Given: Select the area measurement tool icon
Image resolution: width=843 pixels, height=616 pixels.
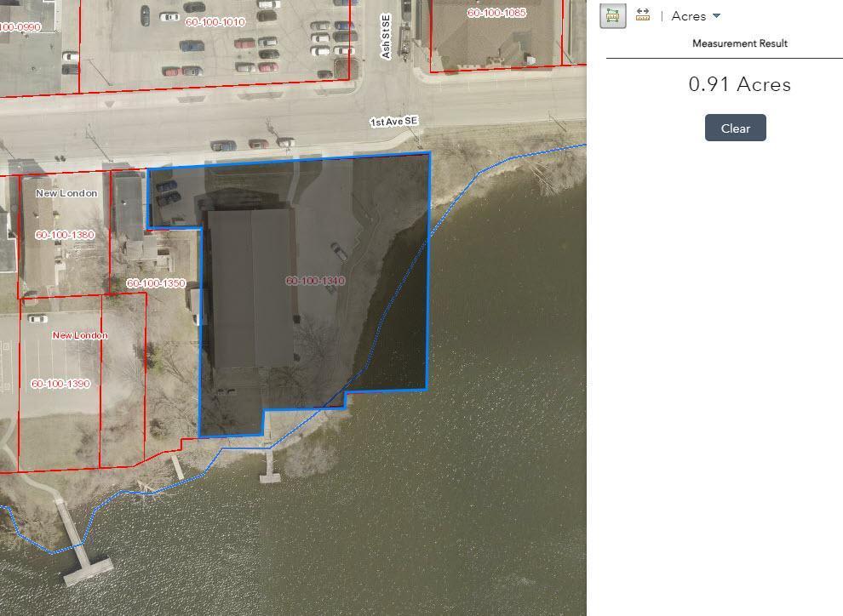Looking at the screenshot, I should point(612,15).
